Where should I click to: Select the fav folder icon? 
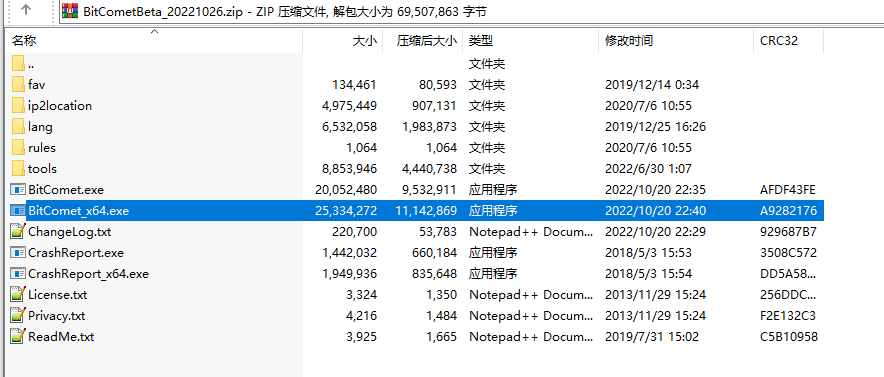tap(18, 85)
